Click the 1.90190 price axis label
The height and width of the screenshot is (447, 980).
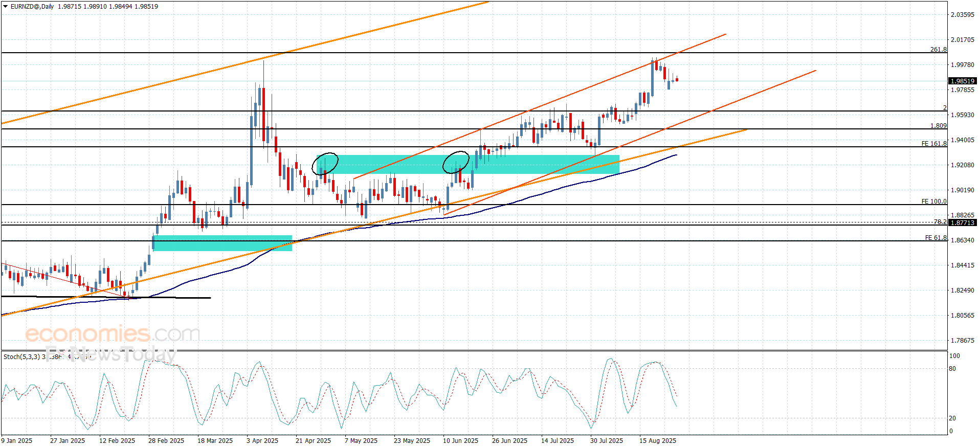coord(963,190)
